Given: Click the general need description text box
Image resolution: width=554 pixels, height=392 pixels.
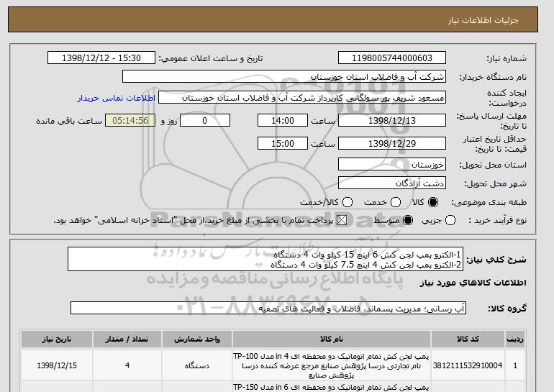Looking at the screenshot, I should (265, 259).
